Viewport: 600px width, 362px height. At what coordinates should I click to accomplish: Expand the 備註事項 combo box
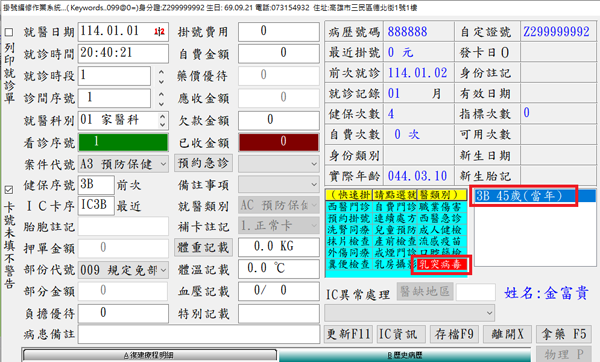click(x=279, y=185)
